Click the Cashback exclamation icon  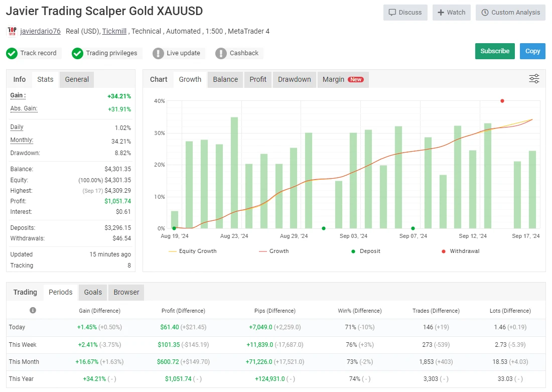click(221, 53)
